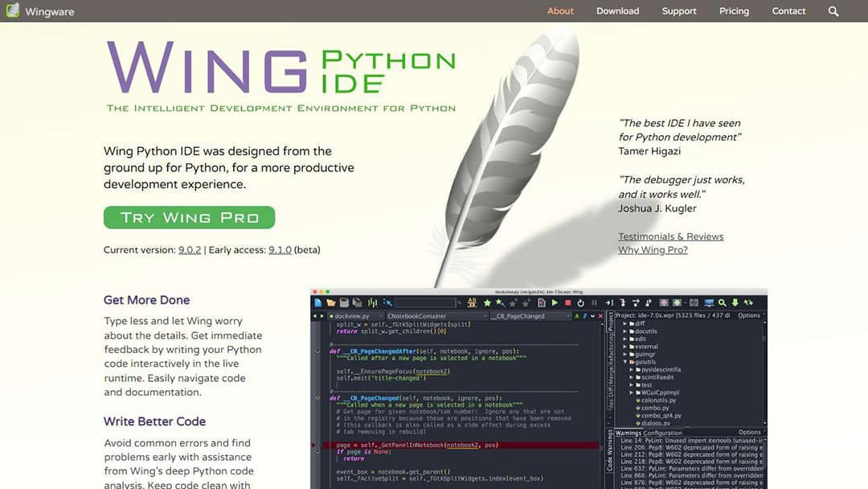
Task: Click the green double-arrow toolbar icon
Action: 748,303
